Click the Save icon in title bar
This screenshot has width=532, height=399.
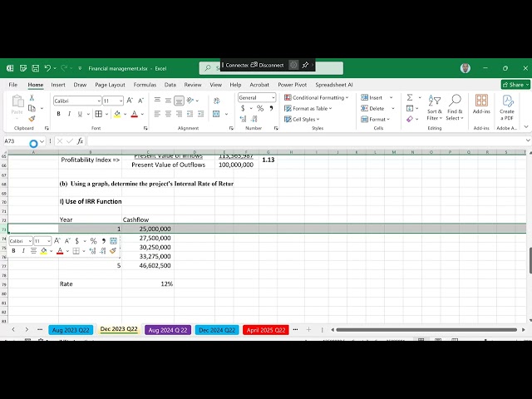click(x=35, y=68)
